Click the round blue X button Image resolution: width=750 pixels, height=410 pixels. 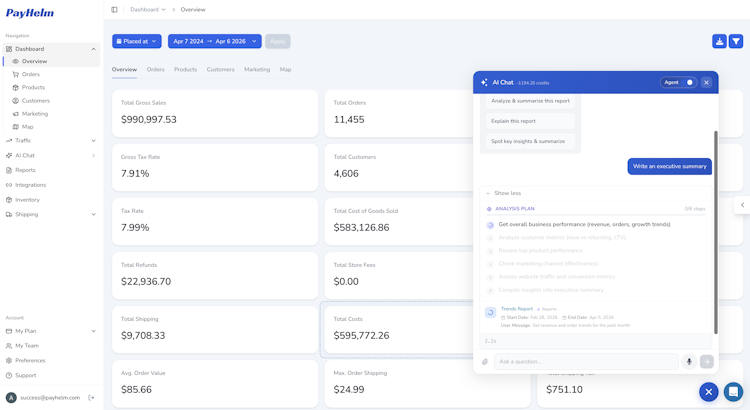708,392
